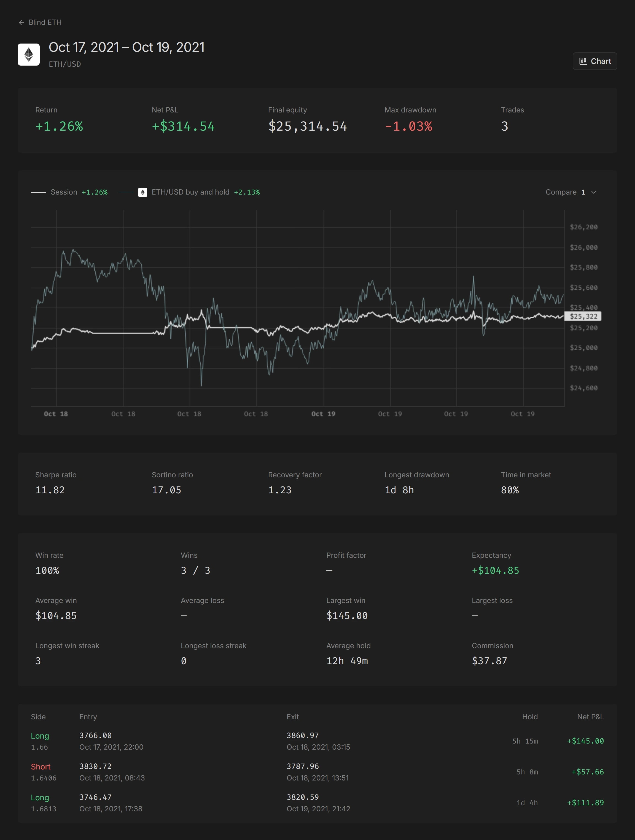Image resolution: width=635 pixels, height=840 pixels.
Task: Click the Time in market value 80%
Action: pos(510,490)
